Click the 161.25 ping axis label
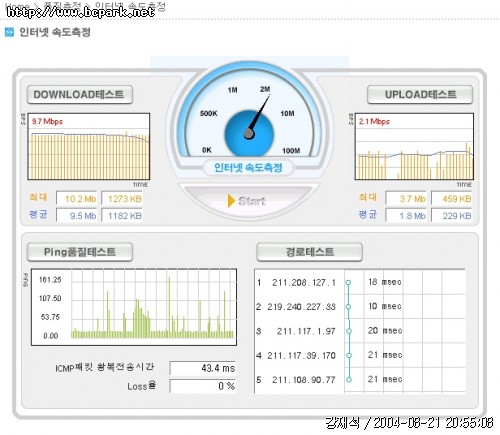The image size is (500, 435). click(x=50, y=280)
